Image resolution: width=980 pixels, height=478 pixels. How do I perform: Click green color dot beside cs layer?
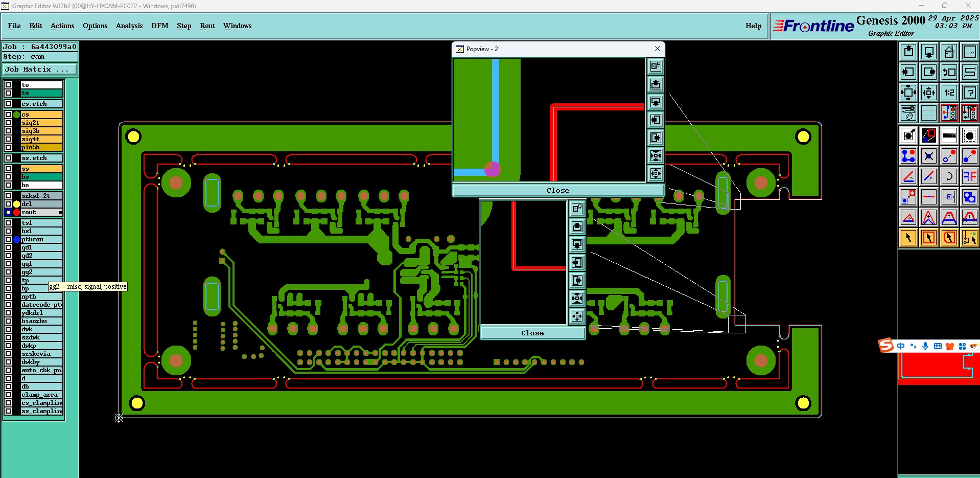click(17, 115)
